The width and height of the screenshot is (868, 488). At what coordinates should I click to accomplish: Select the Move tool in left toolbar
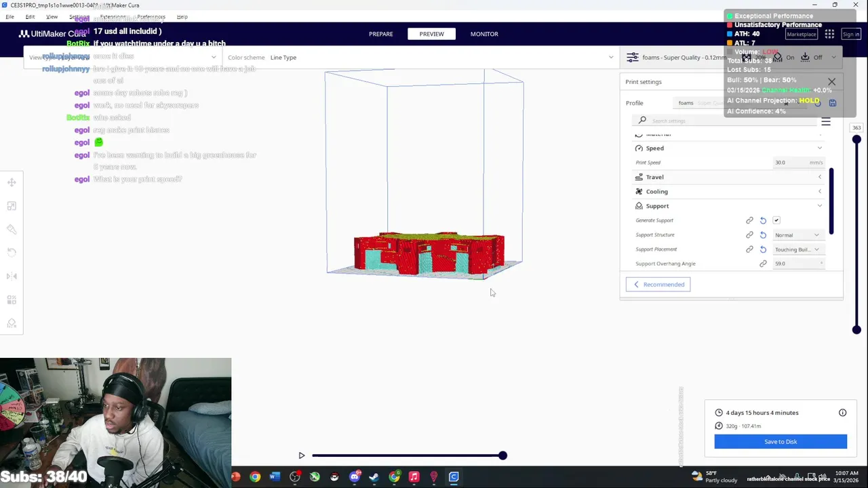click(12, 182)
